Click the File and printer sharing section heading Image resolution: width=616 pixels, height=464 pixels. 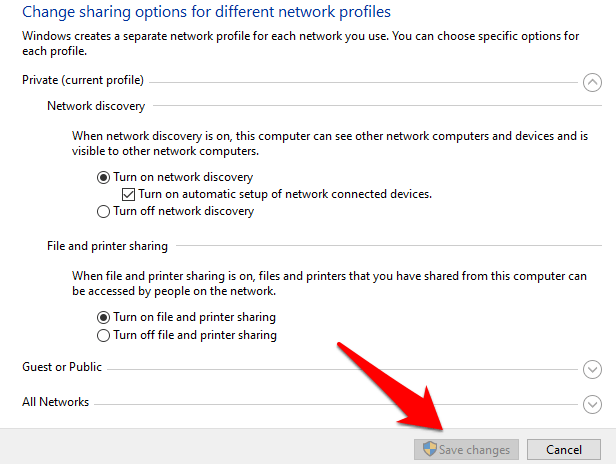[107, 246]
